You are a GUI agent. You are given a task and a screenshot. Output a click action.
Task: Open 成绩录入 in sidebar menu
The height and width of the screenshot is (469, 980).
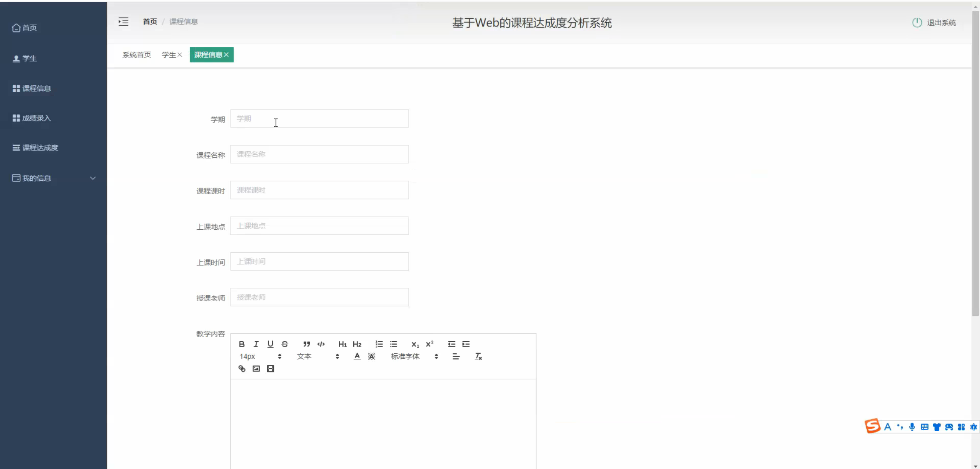coord(36,118)
